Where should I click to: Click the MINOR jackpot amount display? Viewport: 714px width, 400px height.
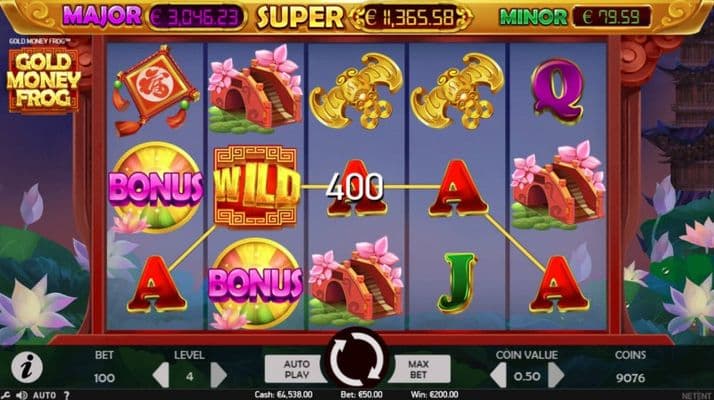611,17
